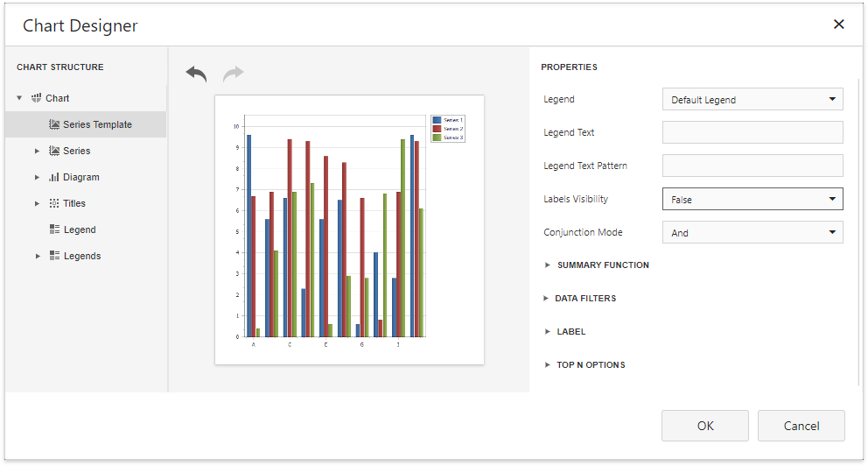Expand the Data Filters section
868x466 pixels.
click(x=584, y=299)
